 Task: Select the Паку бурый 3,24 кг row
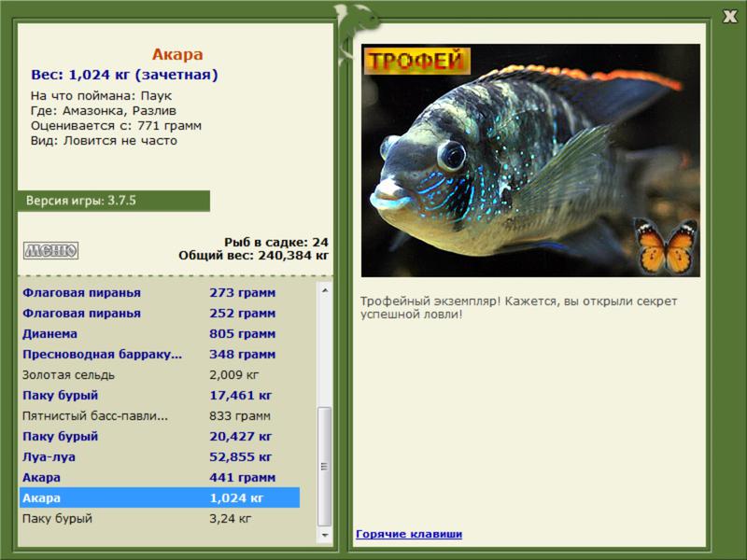tap(160, 518)
